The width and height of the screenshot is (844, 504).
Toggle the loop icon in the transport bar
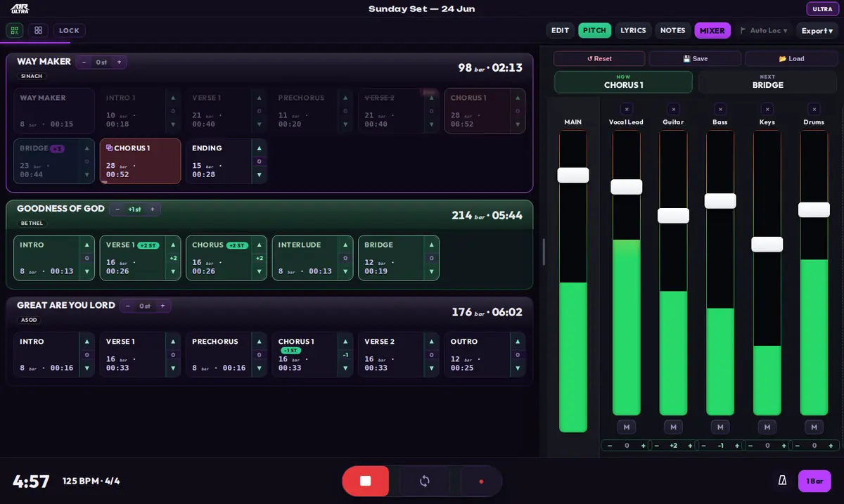point(425,481)
